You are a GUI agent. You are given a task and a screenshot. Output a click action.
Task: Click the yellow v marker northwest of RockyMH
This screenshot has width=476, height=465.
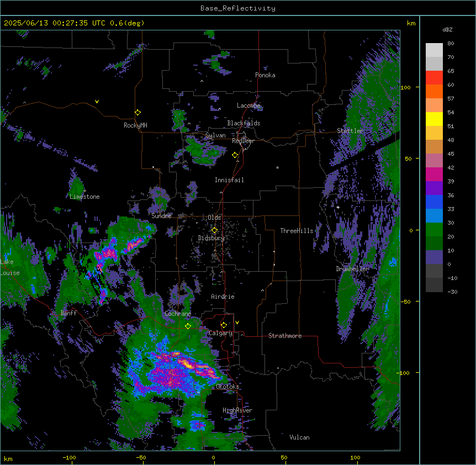point(97,102)
